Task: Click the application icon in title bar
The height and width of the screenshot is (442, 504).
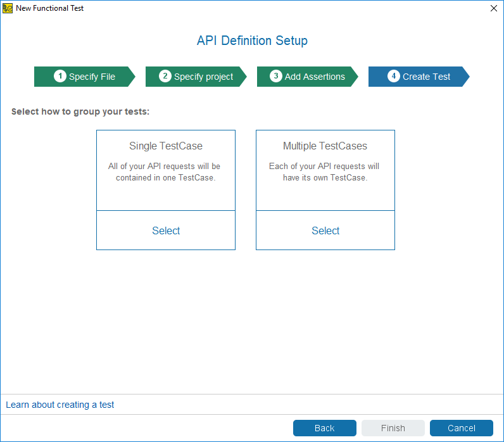Action: tap(8, 8)
